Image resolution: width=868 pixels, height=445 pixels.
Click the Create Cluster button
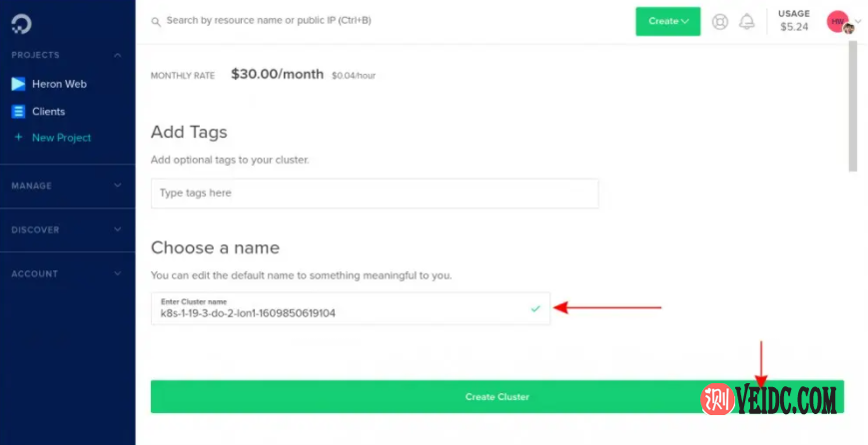point(496,397)
